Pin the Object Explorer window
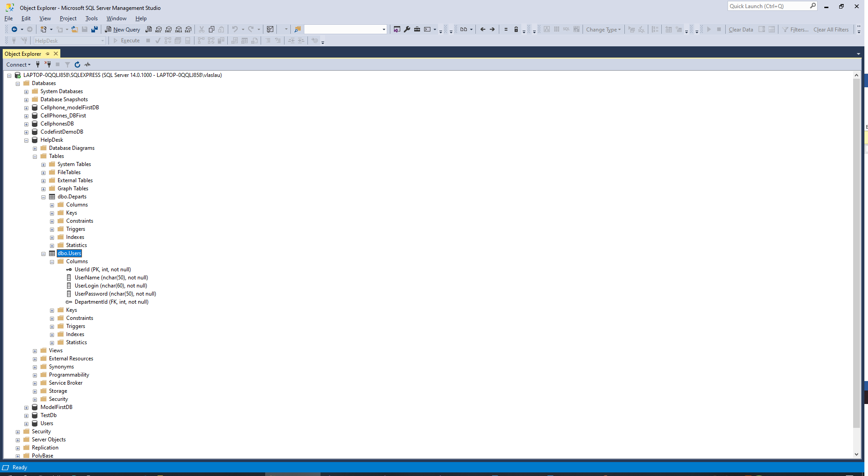This screenshot has height=476, width=868. click(48, 54)
